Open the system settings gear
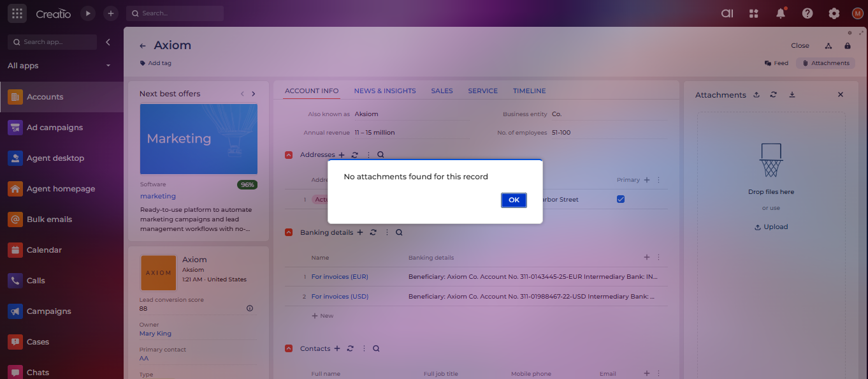This screenshot has width=868, height=379. click(x=834, y=13)
